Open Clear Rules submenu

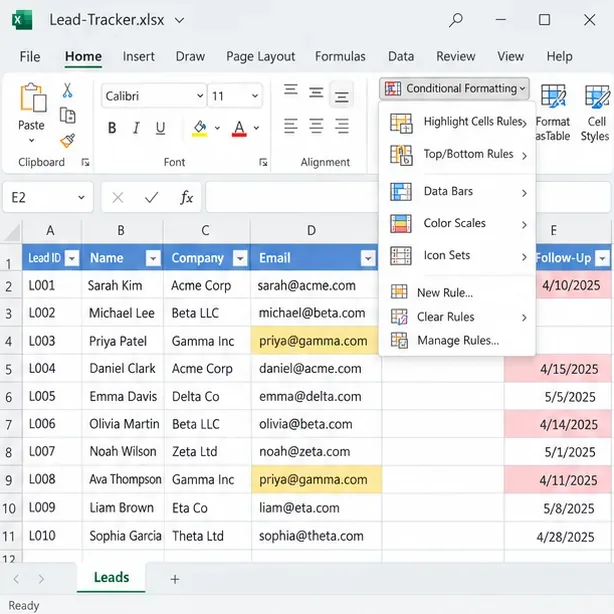coord(457,317)
